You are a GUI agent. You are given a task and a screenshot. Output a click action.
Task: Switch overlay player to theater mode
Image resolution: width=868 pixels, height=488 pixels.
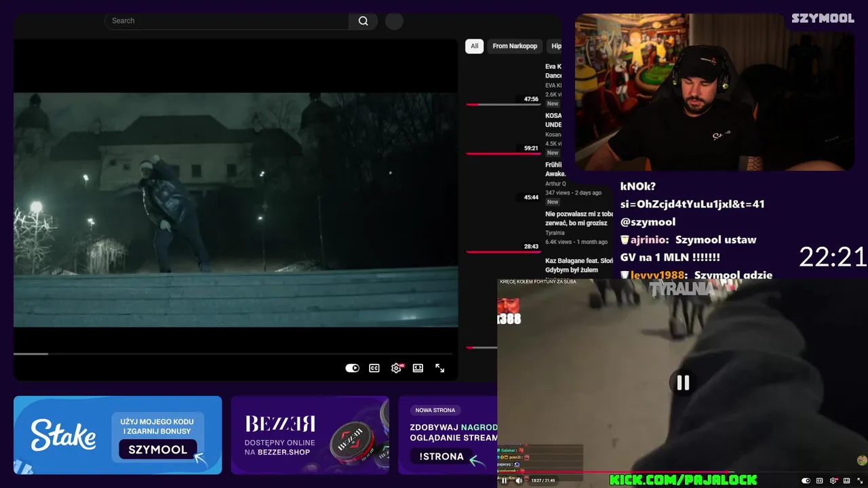[x=847, y=481]
